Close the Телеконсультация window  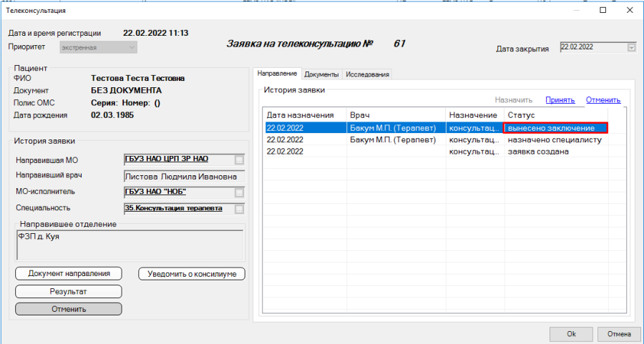(630, 10)
